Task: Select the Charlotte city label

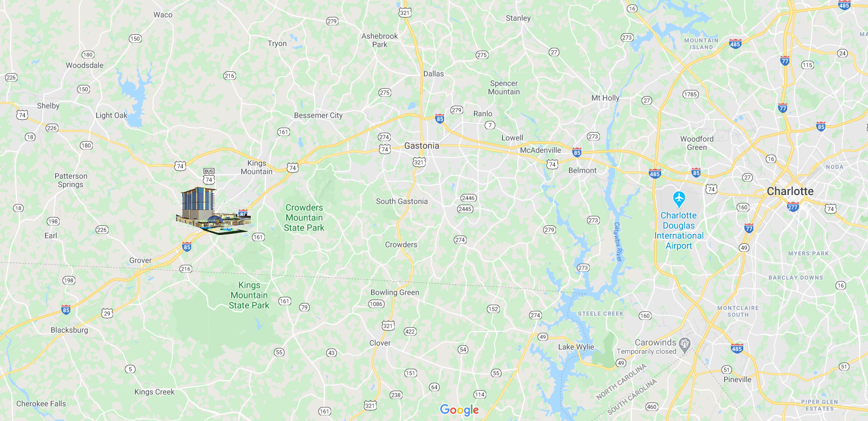Action: click(790, 191)
